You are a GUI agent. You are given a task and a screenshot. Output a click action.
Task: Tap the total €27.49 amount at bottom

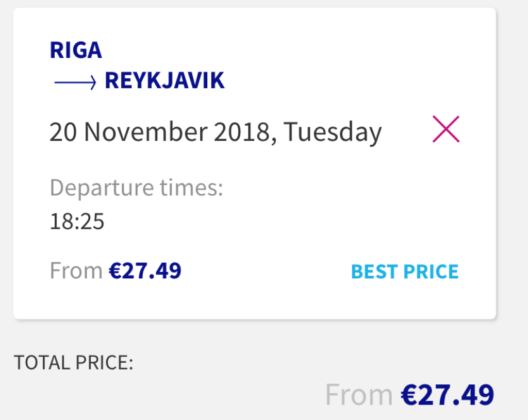[x=448, y=395]
